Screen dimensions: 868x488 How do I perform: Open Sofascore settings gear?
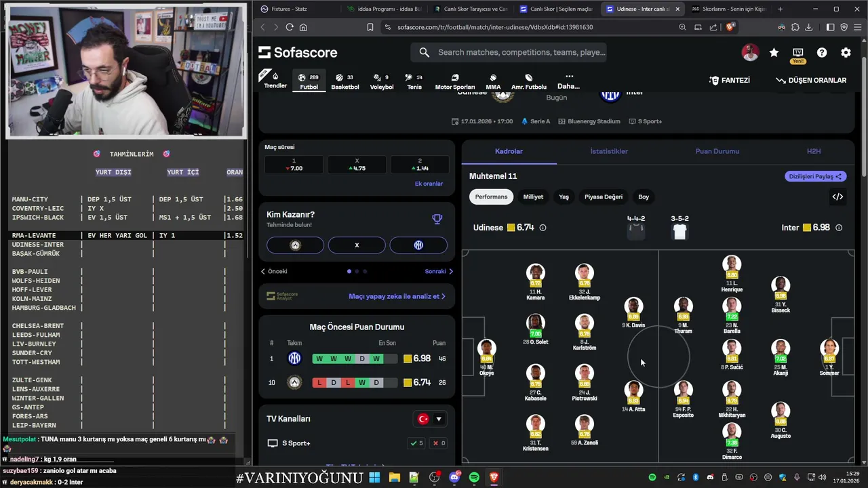[846, 52]
